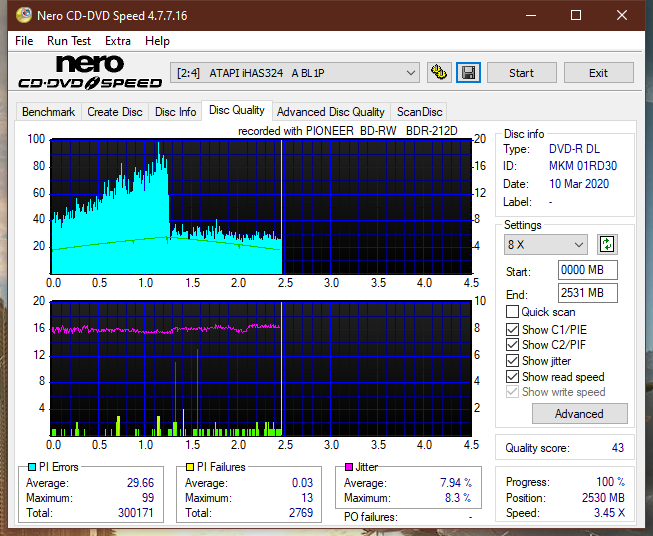
Task: Click the Nero app icon in title bar
Action: click(x=24, y=15)
